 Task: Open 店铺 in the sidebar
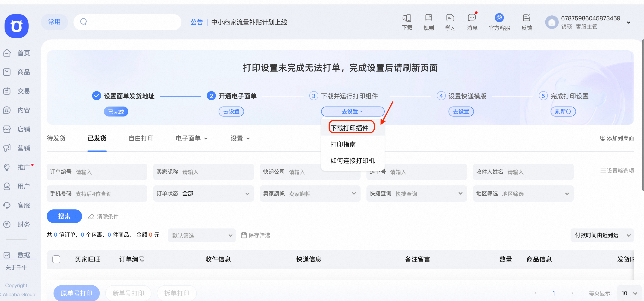pos(17,129)
